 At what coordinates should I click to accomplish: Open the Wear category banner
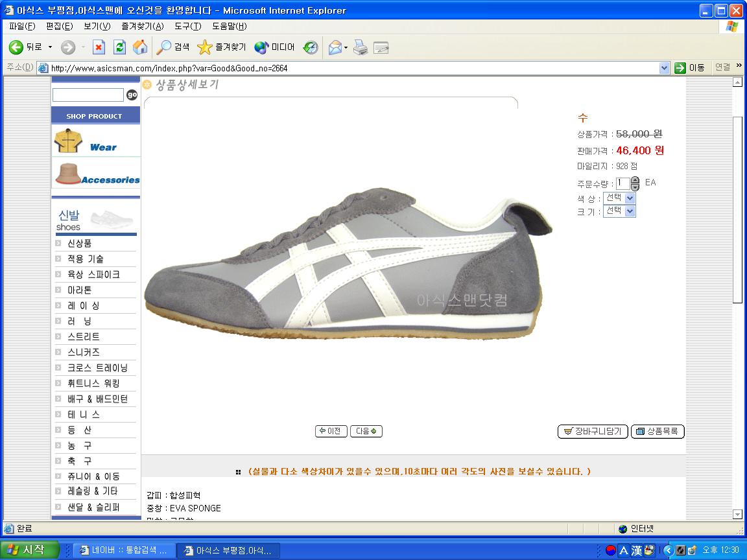tap(96, 141)
